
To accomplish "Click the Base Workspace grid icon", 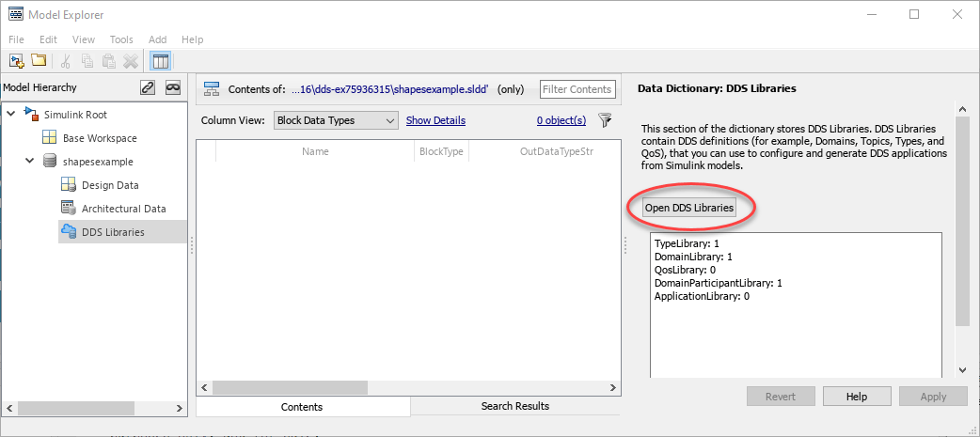I will 49,138.
